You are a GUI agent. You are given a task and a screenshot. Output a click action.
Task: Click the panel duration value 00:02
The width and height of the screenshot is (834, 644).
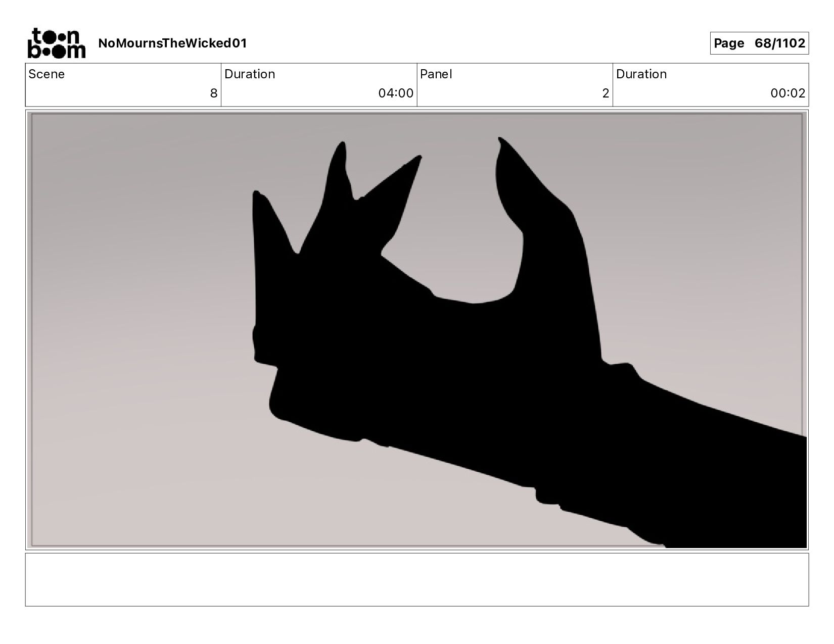click(x=787, y=93)
